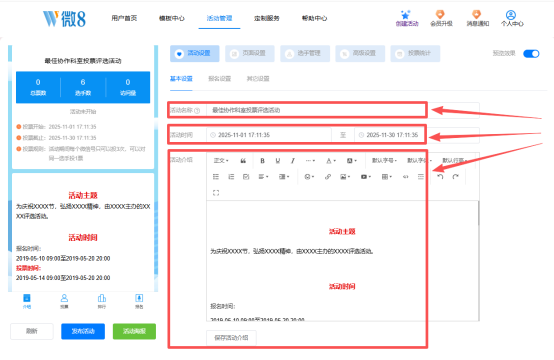Switch to the 选手管理 tab

305,53
